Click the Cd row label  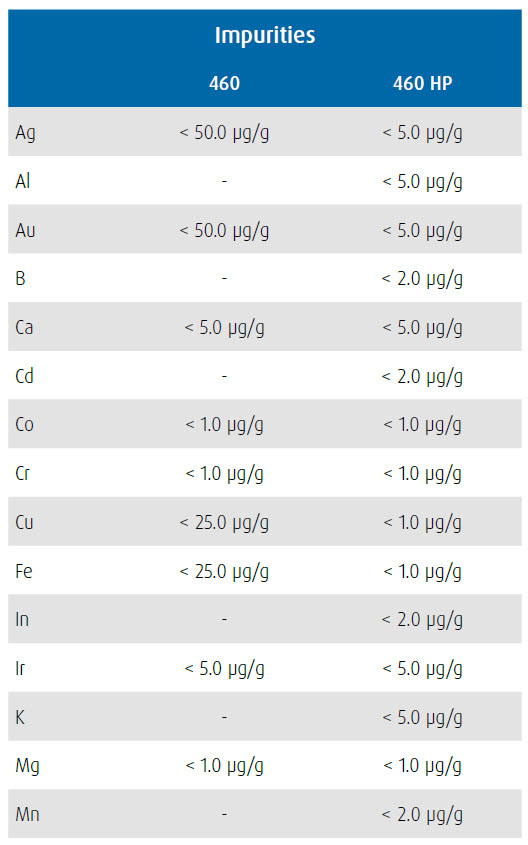(24, 376)
